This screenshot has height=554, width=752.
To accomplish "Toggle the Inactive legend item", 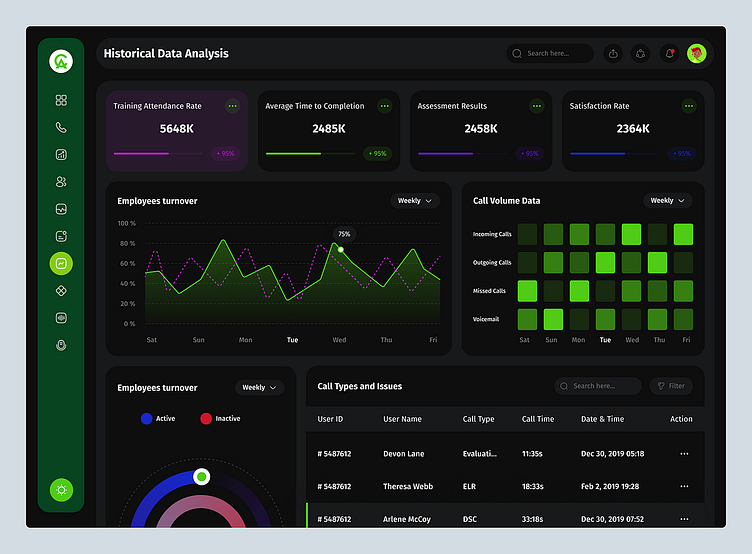I will point(220,418).
